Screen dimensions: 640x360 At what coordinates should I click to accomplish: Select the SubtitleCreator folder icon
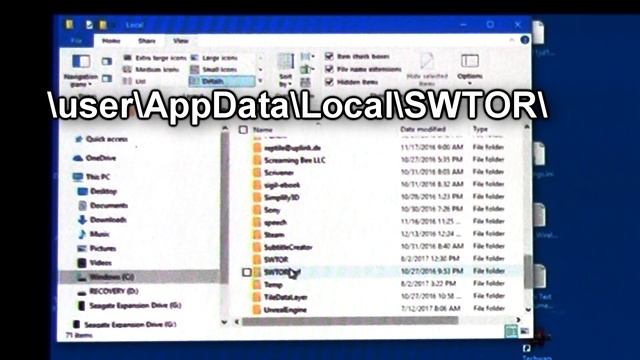(257, 247)
